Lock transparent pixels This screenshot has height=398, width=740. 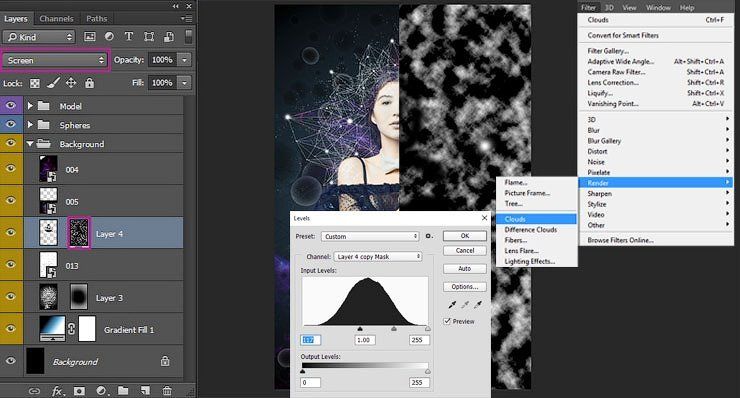tap(35, 83)
